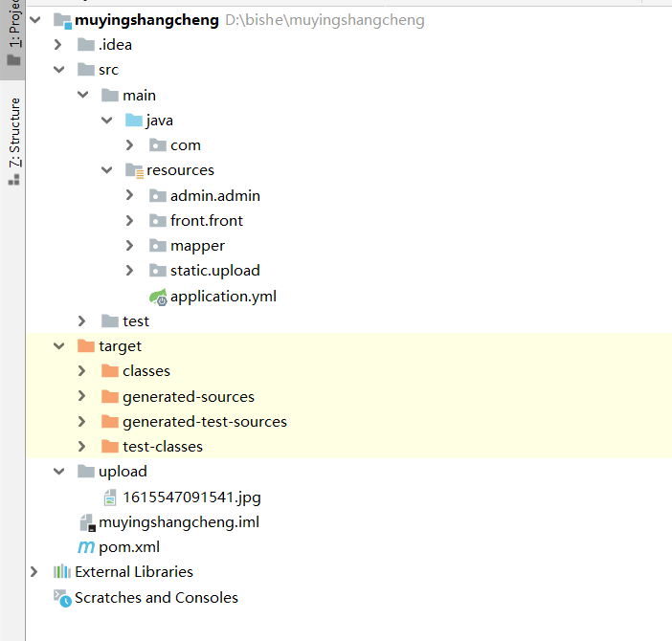Expand the admin.admin folder chevron
The width and height of the screenshot is (672, 641).
130,195
